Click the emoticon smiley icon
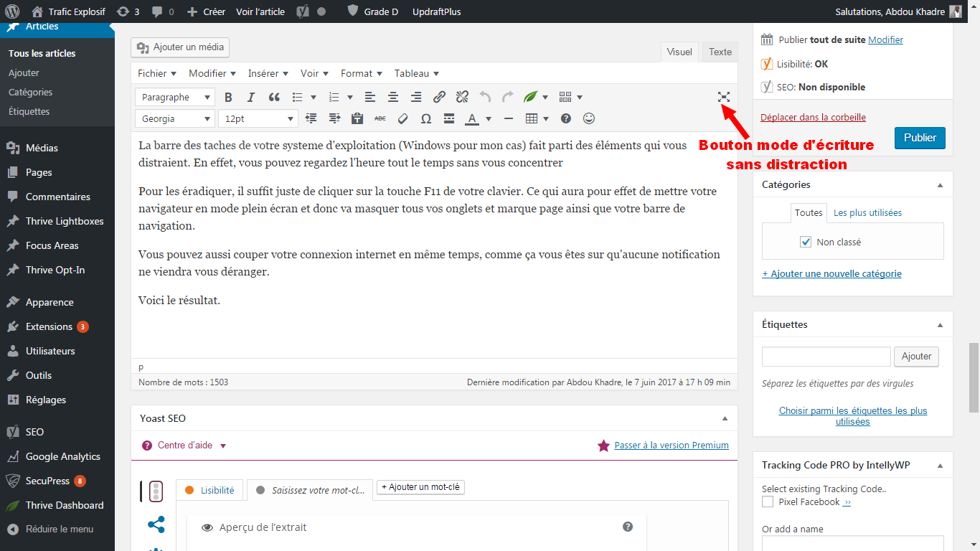 pos(588,119)
